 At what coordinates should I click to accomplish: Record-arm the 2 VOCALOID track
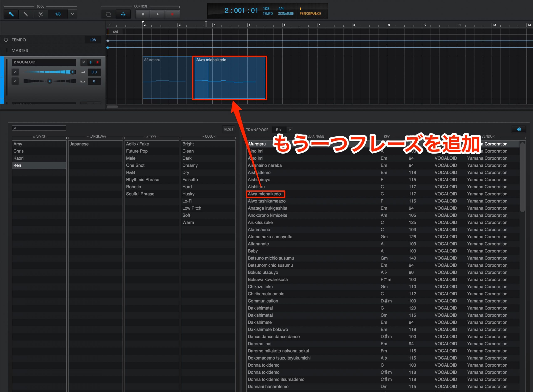97,62
